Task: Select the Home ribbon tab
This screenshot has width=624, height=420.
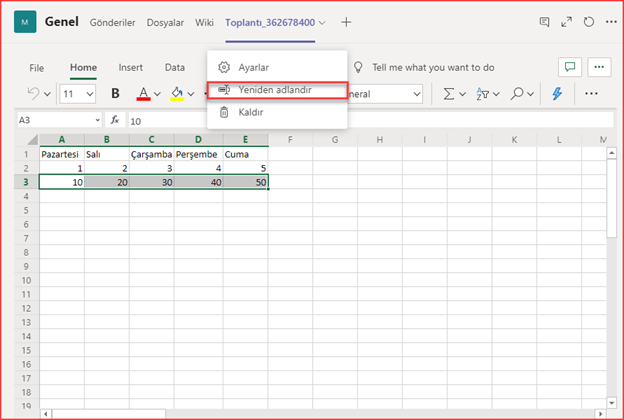Action: tap(83, 68)
